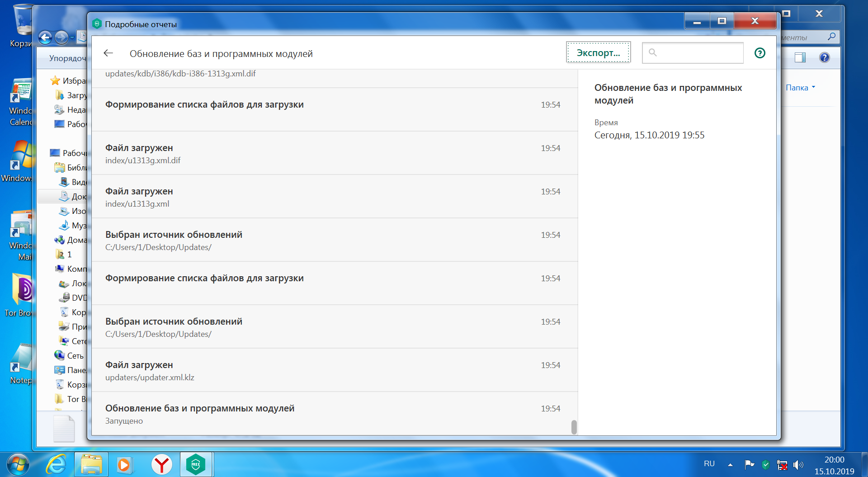Open the Windows Start menu

point(18,465)
